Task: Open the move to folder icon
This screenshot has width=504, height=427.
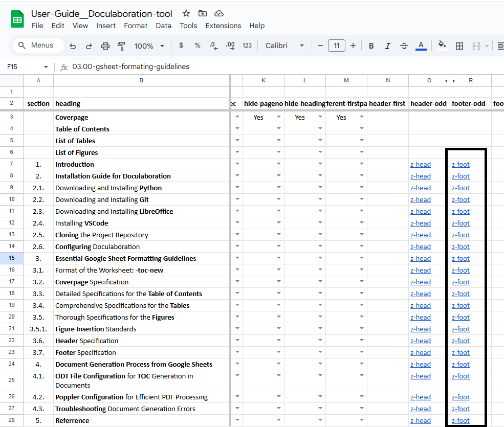Action: pos(203,13)
